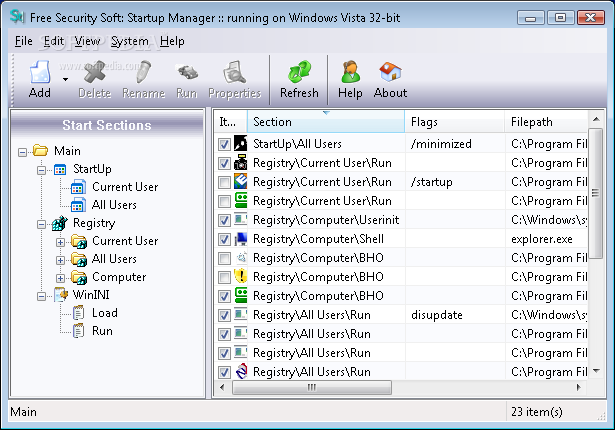Screen dimensions: 615x430
Task: Click the icon of Registry\Computer\Userinit row
Action: (240, 219)
